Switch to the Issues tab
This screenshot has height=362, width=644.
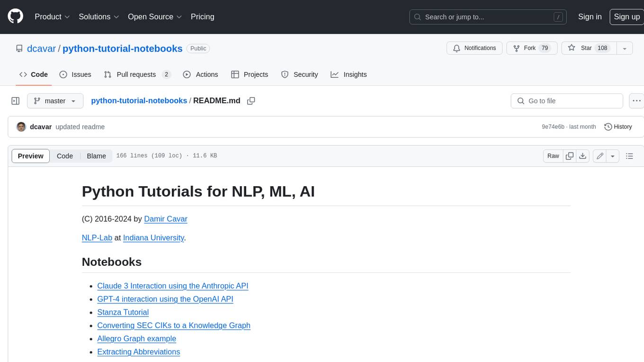(75, 74)
